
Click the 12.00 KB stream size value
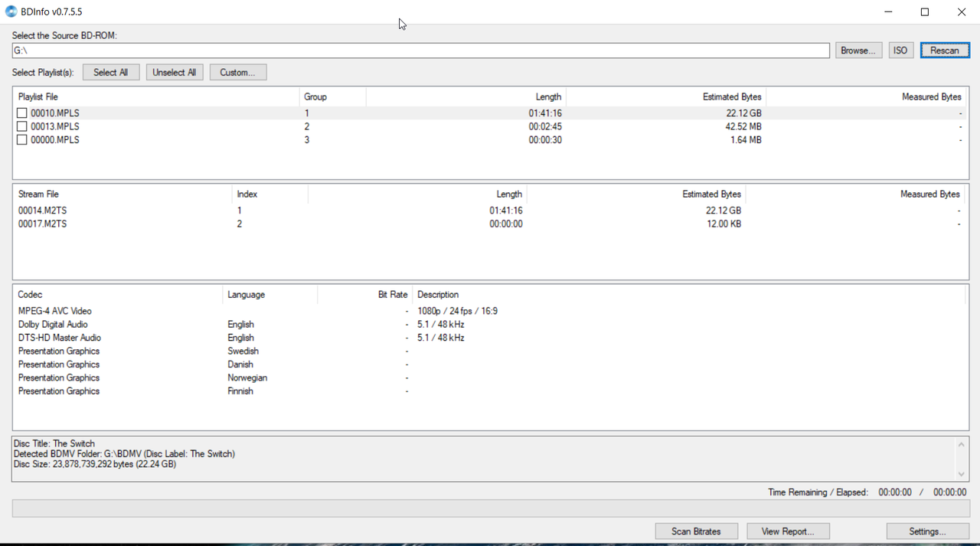724,224
